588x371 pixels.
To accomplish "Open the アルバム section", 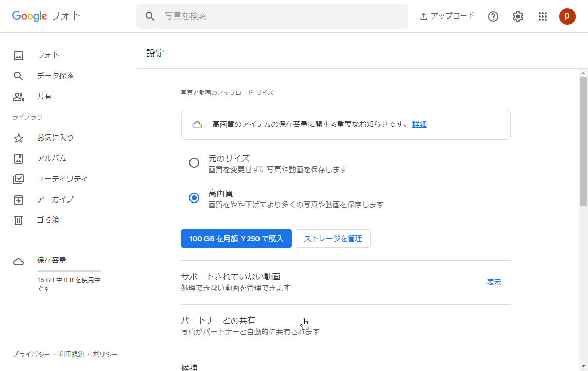I will tap(52, 158).
